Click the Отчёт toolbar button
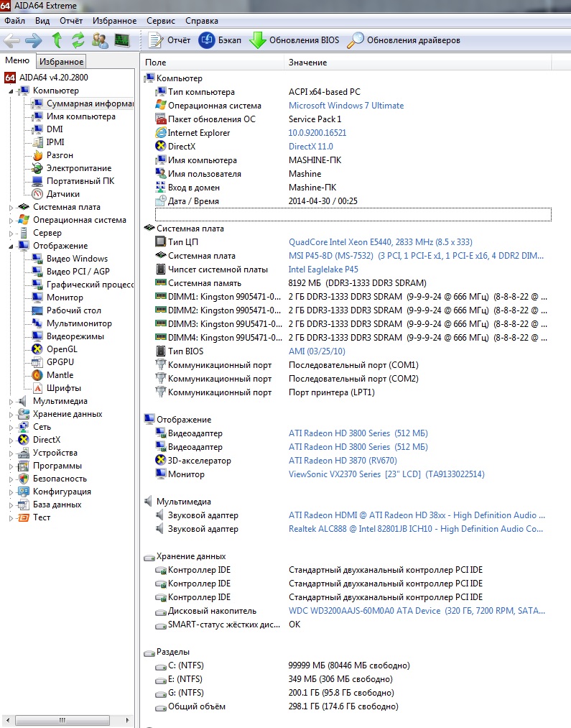571x728 pixels. (170, 40)
